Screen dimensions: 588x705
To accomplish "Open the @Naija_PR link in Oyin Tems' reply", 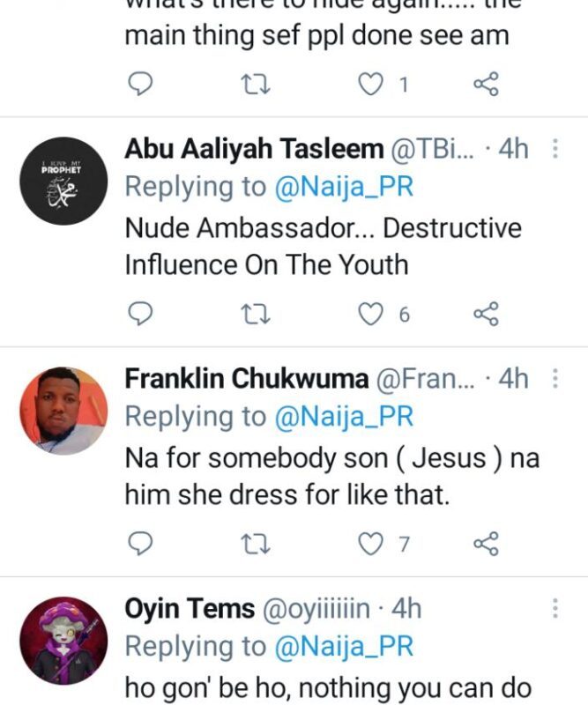I will tap(343, 646).
